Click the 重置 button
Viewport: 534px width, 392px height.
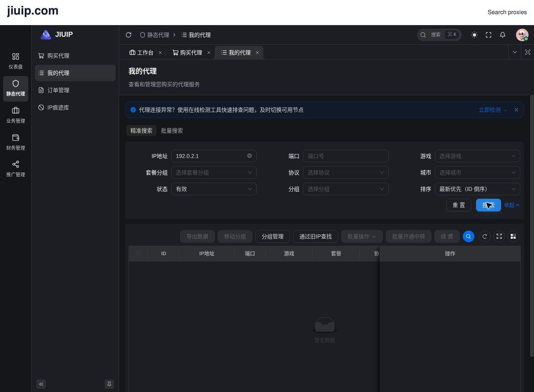(459, 205)
